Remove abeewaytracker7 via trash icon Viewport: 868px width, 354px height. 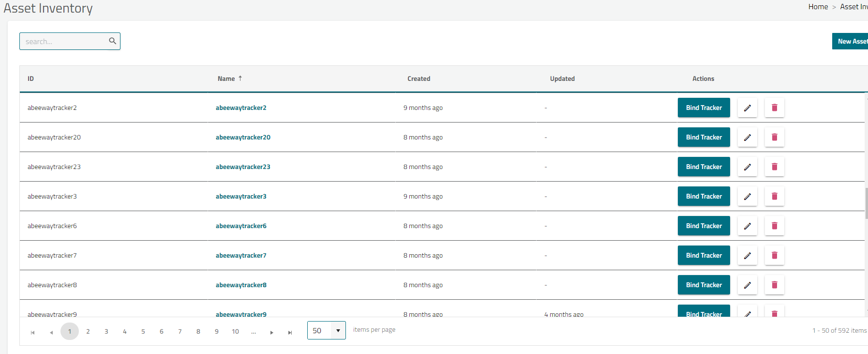click(774, 256)
